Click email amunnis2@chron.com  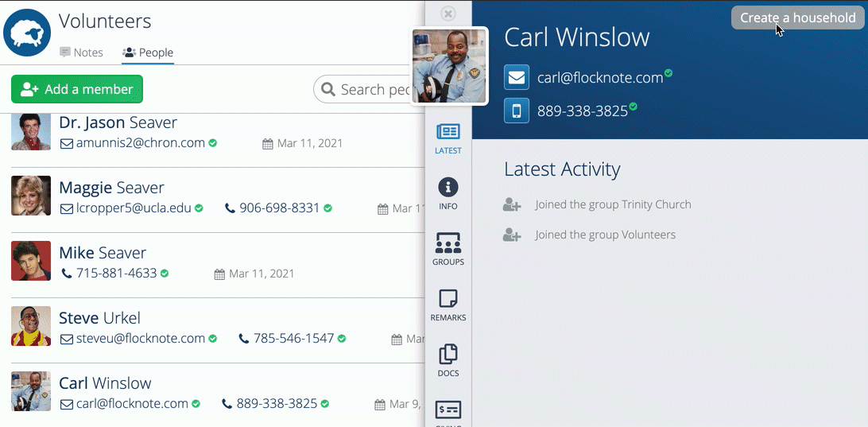(141, 143)
